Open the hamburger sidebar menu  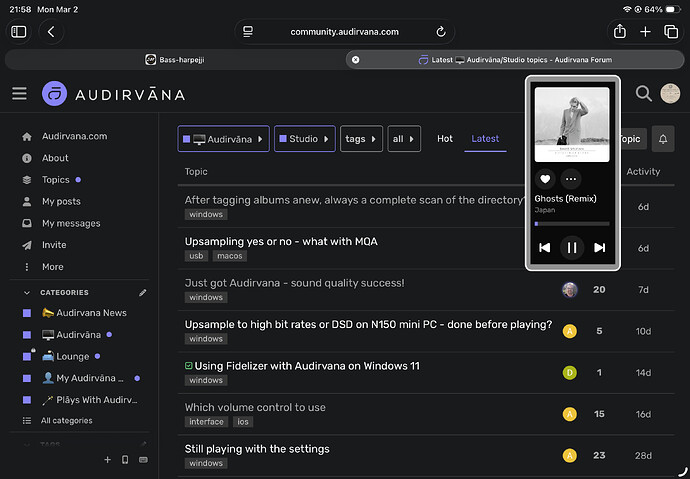[19, 94]
